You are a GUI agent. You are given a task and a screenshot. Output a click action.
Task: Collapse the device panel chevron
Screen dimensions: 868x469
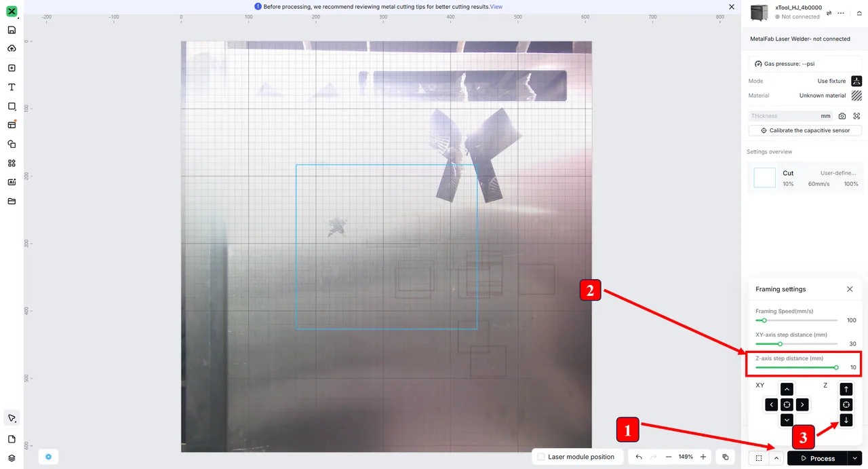coord(859,13)
